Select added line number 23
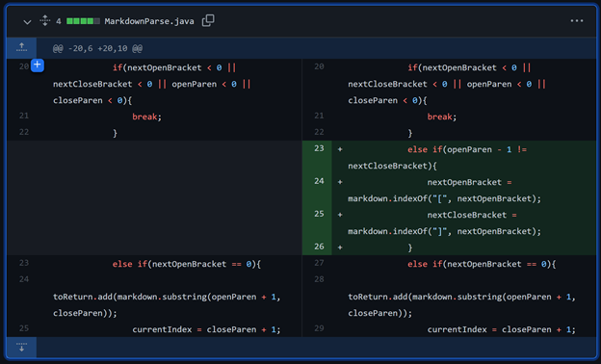Image resolution: width=601 pixels, height=364 pixels. (319, 148)
